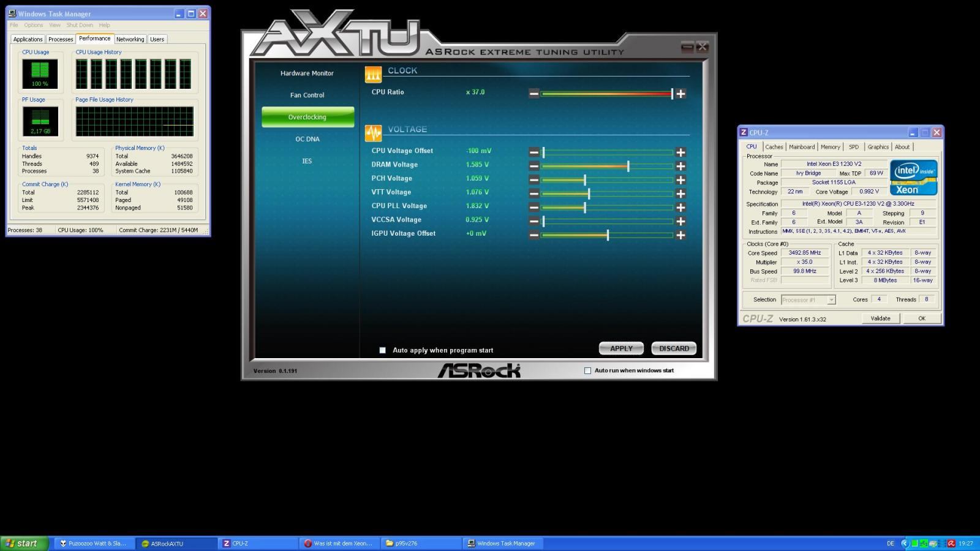Viewport: 980px width, 551px height.
Task: Click the 19:27 clock in the taskbar
Action: click(966, 544)
